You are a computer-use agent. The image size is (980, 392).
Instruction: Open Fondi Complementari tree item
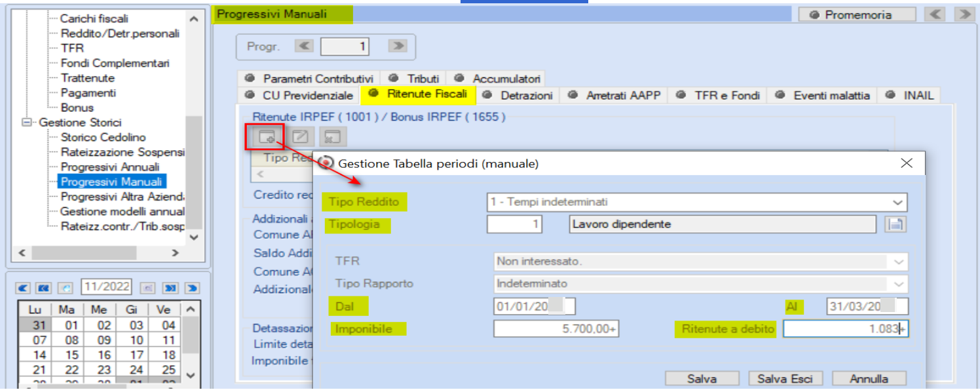115,63
